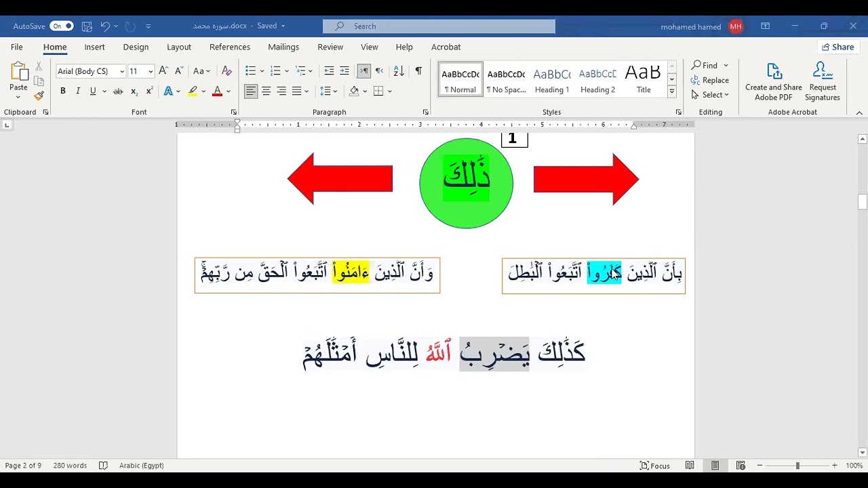The width and height of the screenshot is (868, 488).
Task: Click Create and Share Adobe PDF
Action: 774,81
